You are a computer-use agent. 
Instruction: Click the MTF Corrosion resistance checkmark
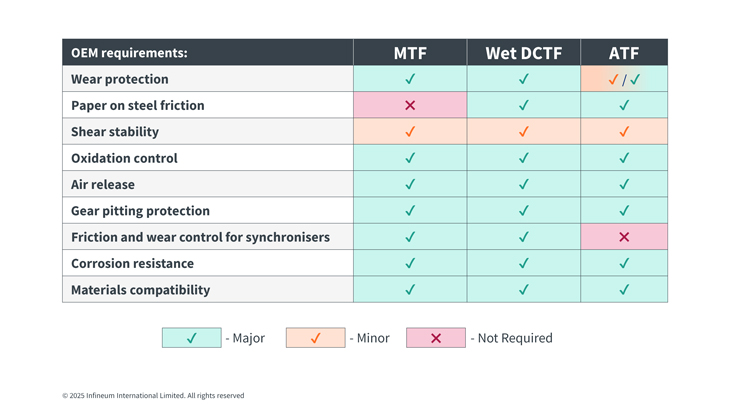click(x=410, y=264)
